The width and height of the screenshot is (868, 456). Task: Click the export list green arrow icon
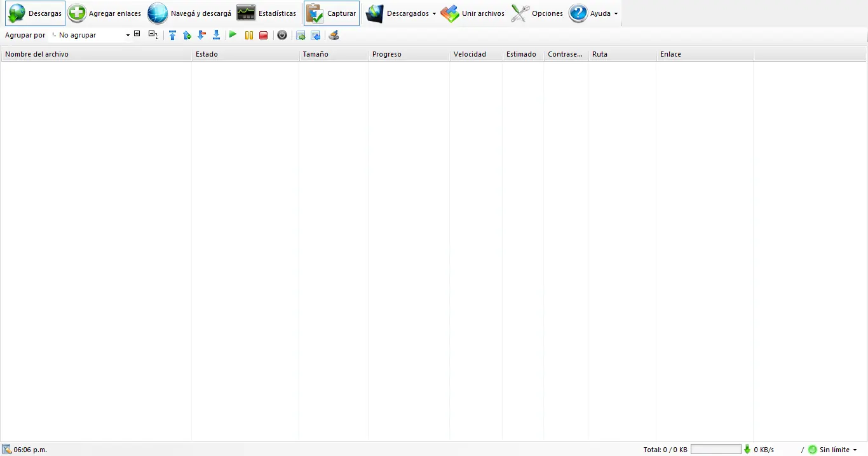[301, 36]
